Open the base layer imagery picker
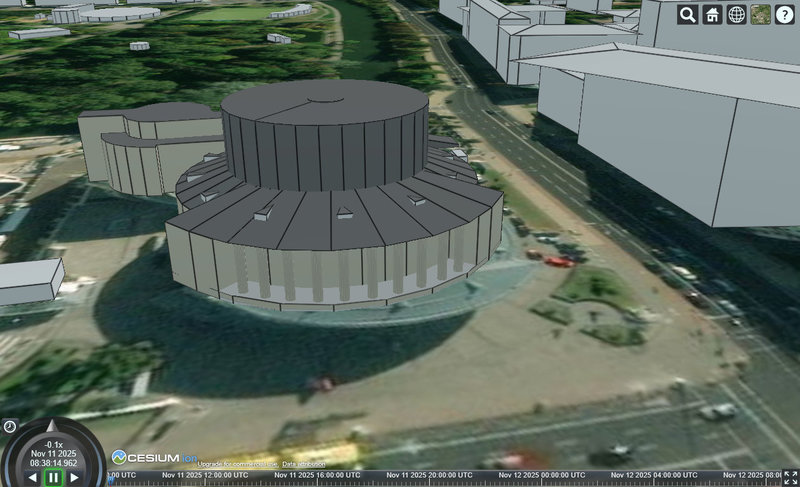Screen dimensions: 800x487 pyautogui.click(x=761, y=14)
